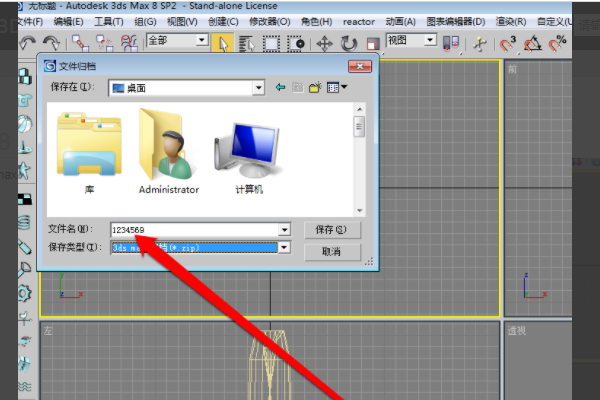Open the View Menu button in dialog
Screen dimensions: 600x400
pos(337,88)
